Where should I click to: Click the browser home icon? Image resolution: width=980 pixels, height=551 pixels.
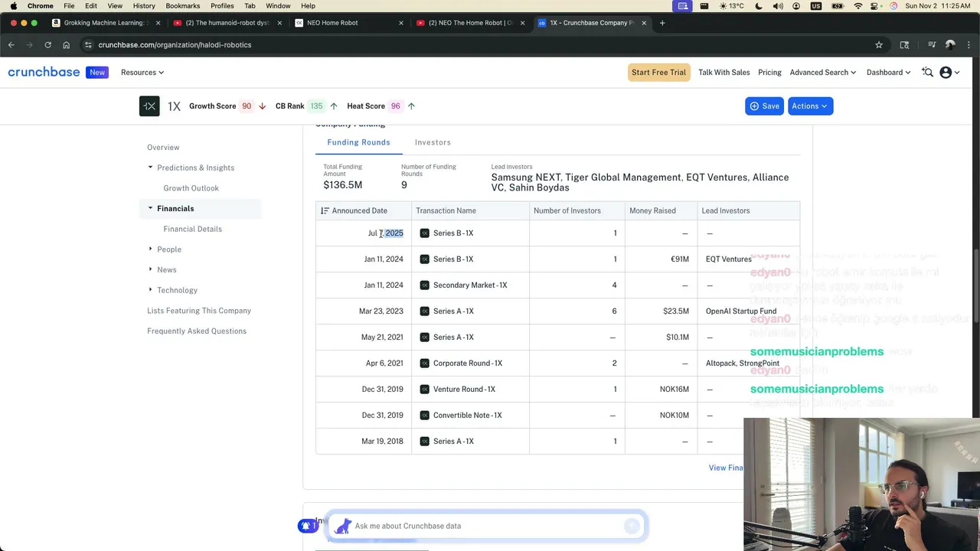click(x=66, y=45)
